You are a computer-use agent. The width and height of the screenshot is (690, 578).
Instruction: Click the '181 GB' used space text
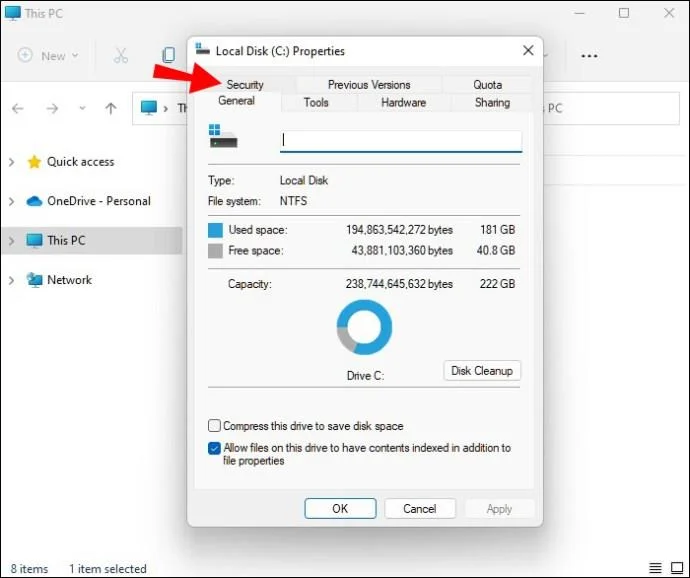[x=497, y=230]
